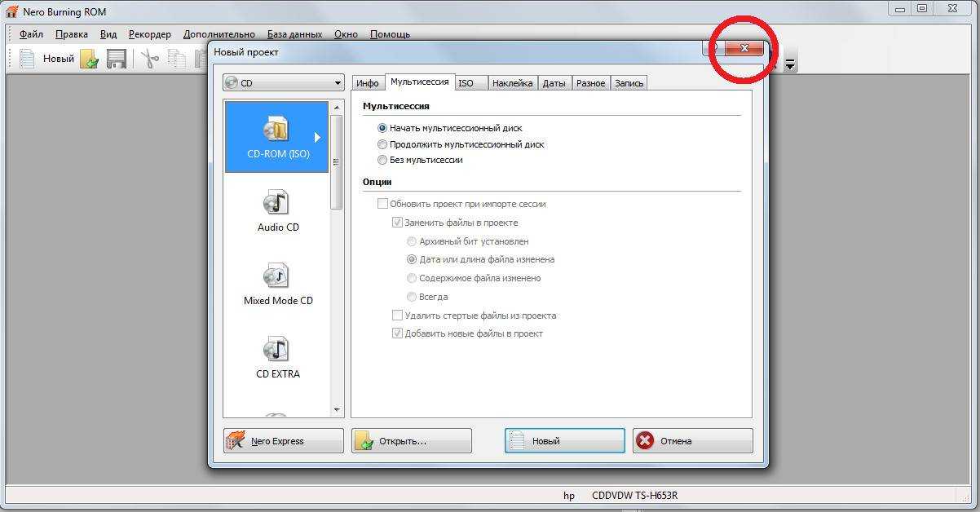
Task: Click the disc type list scrollbar thumb
Action: [336, 161]
